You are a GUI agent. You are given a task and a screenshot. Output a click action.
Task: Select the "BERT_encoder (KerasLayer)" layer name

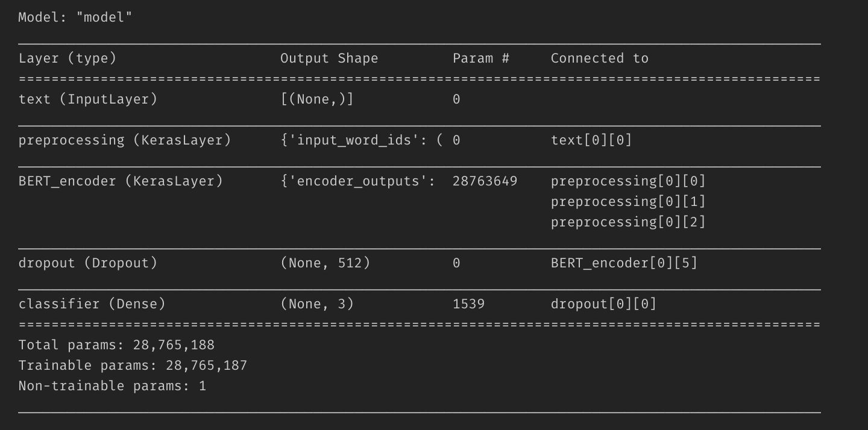pos(121,181)
